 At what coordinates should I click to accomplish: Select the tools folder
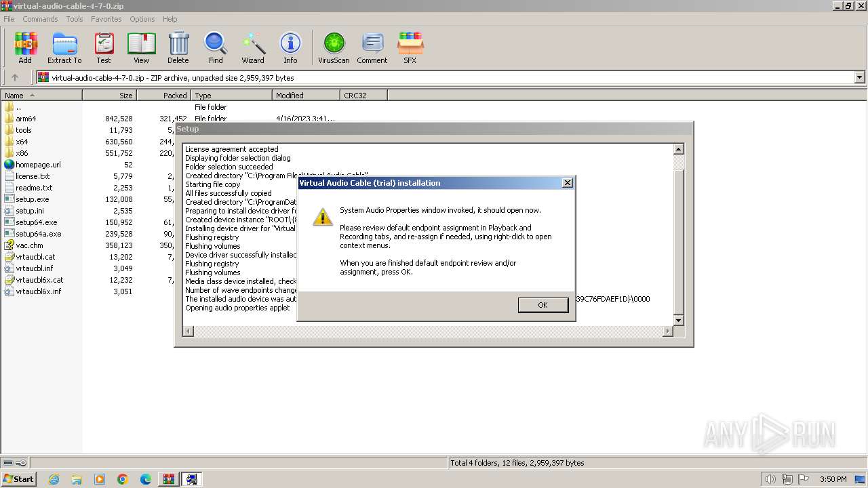click(24, 130)
